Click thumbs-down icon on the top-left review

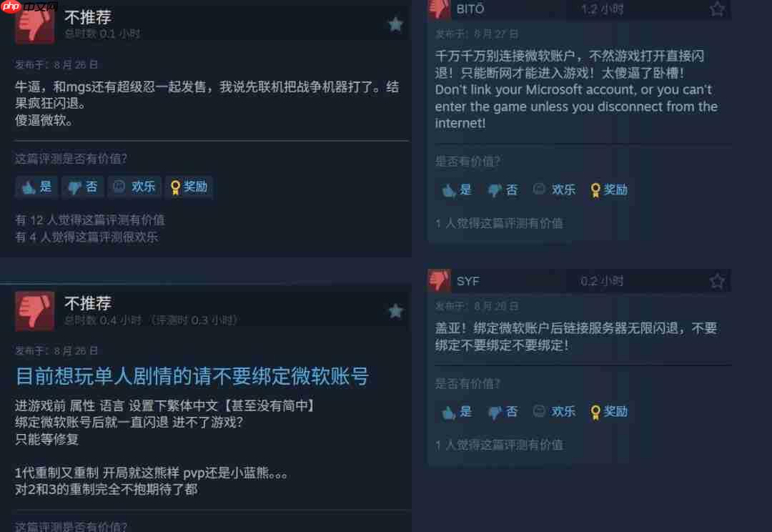pyautogui.click(x=34, y=26)
